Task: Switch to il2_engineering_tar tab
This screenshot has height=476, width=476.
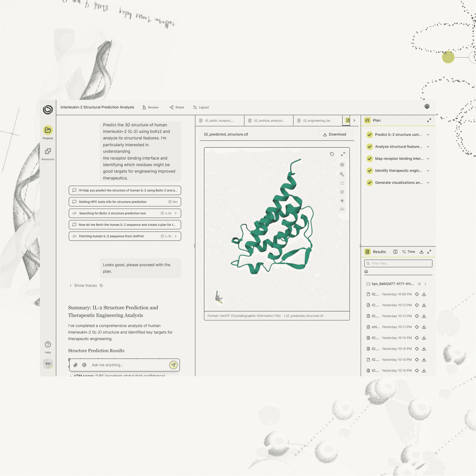Action: [x=318, y=120]
